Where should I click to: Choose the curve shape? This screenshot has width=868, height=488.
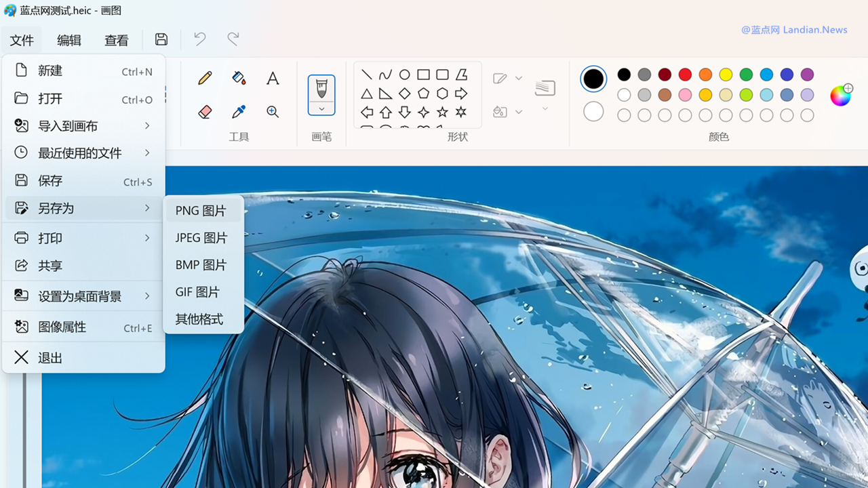point(386,75)
